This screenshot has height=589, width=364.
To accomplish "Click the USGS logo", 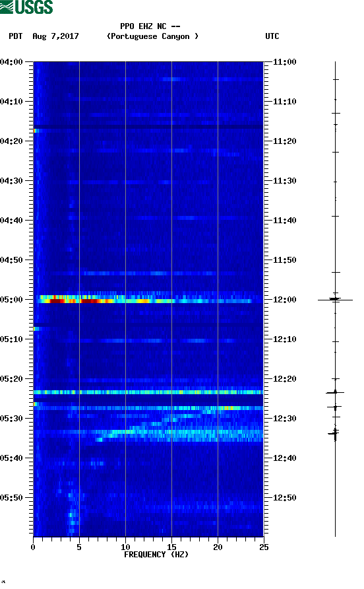I will point(26,7).
